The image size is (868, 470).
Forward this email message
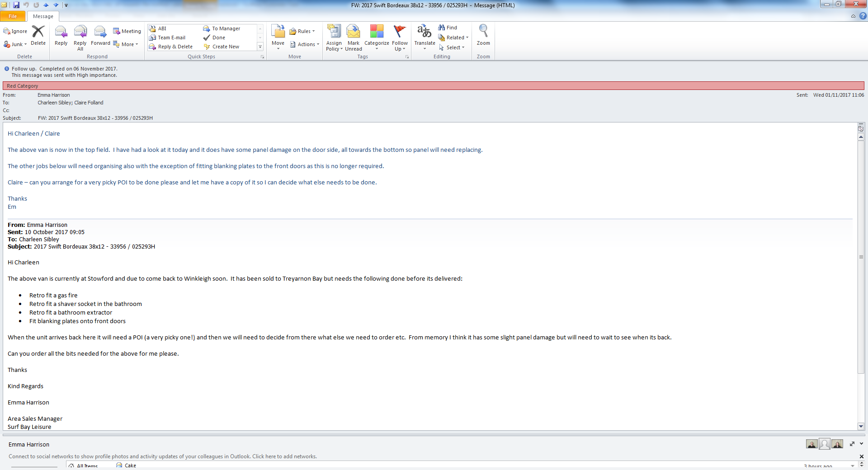click(100, 36)
